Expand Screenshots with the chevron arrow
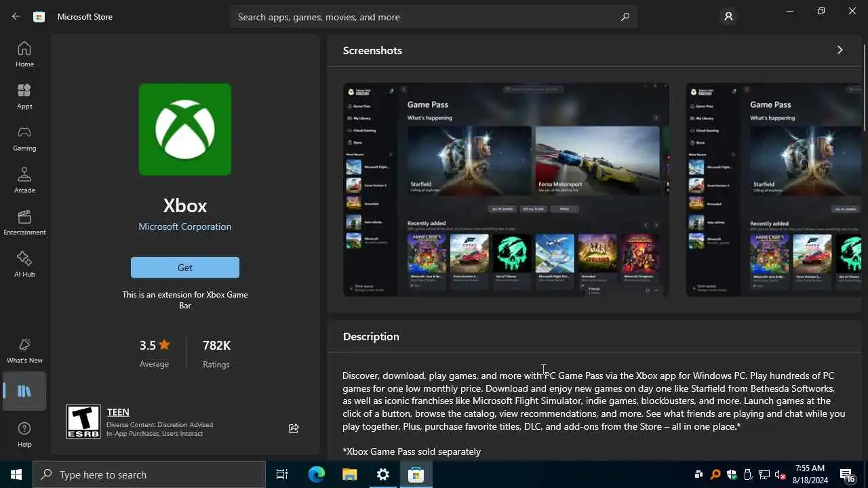The width and height of the screenshot is (868, 488). [840, 50]
